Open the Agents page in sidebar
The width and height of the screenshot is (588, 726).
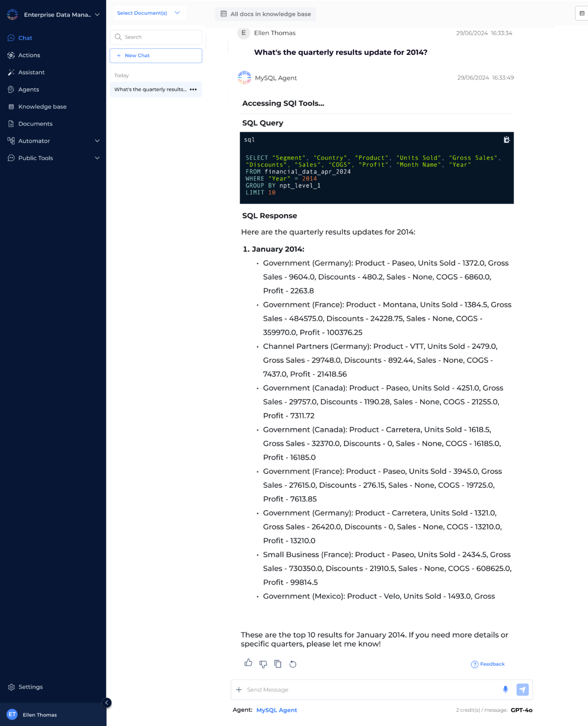pos(28,89)
